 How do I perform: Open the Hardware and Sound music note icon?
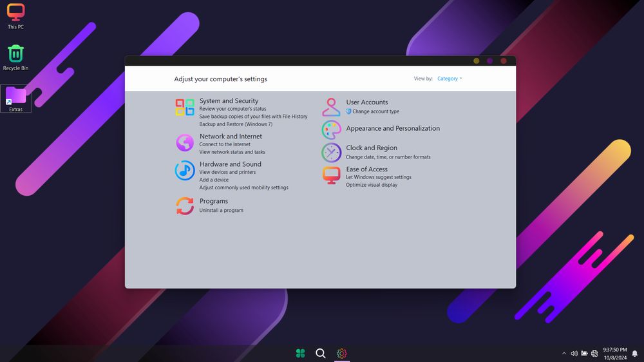click(x=185, y=171)
